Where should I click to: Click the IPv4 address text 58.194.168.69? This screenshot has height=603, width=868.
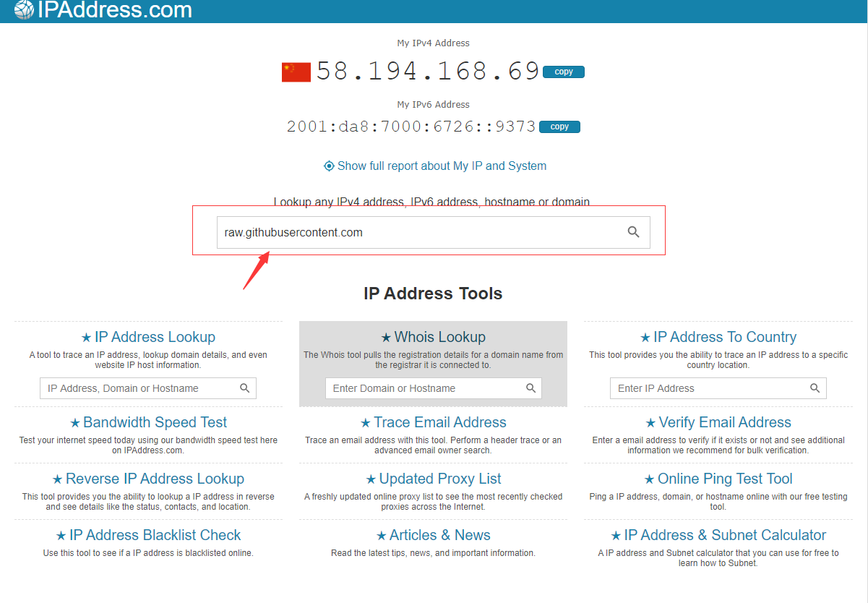tap(428, 71)
